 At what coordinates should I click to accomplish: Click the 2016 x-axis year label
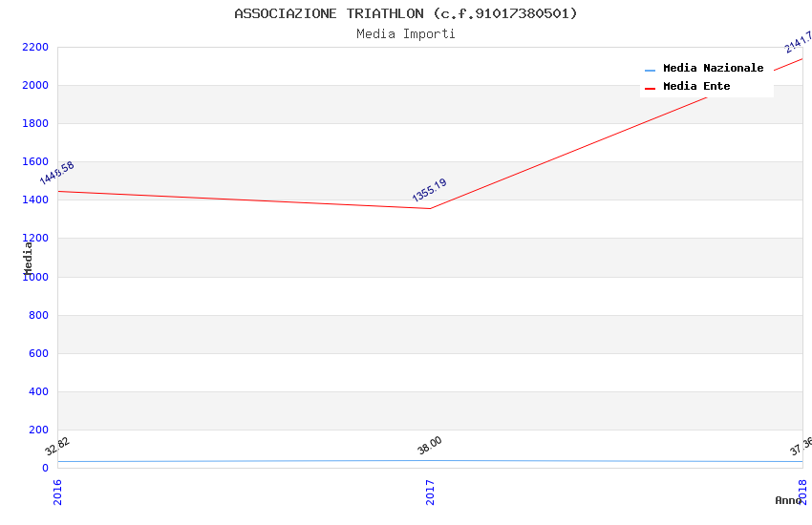click(x=57, y=492)
